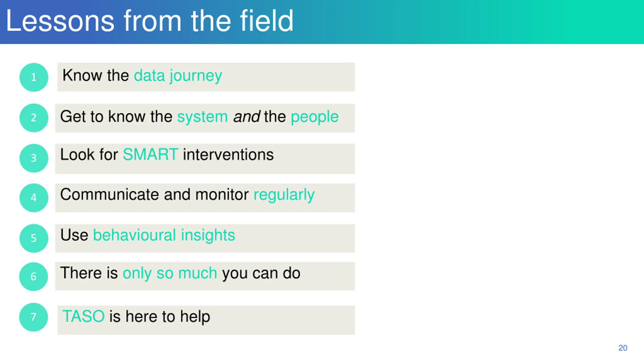
Task: Click the green word 'people'
Action: tap(315, 118)
